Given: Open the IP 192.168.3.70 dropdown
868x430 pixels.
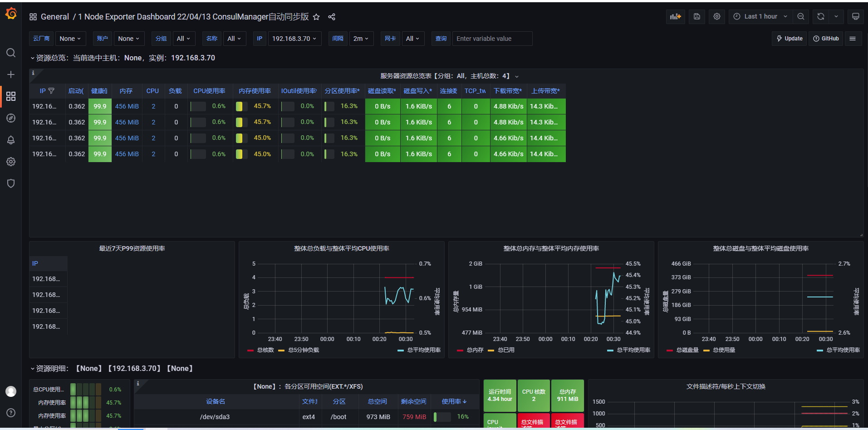Looking at the screenshot, I should pos(294,39).
